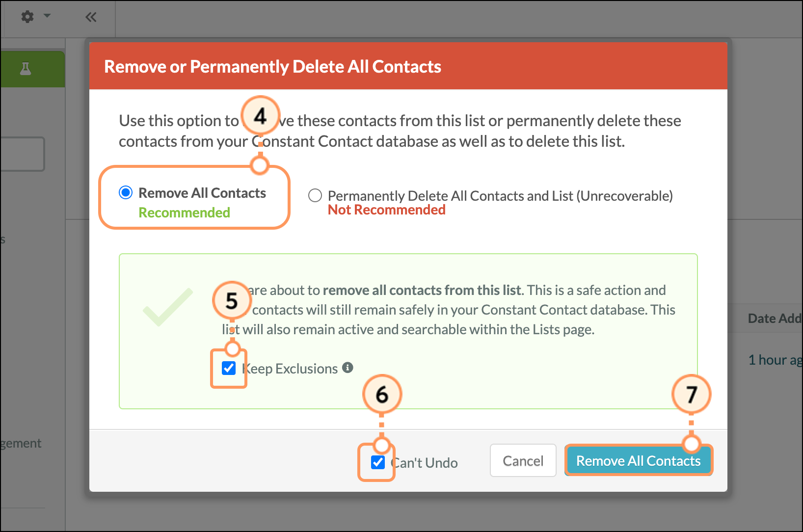Open the dropdown arrow beside the gear

click(x=47, y=16)
